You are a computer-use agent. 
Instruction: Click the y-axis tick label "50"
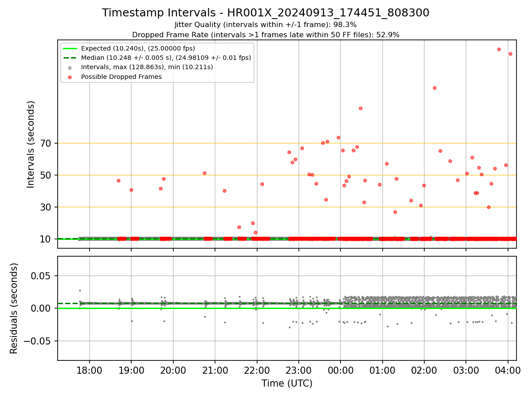tap(47, 175)
